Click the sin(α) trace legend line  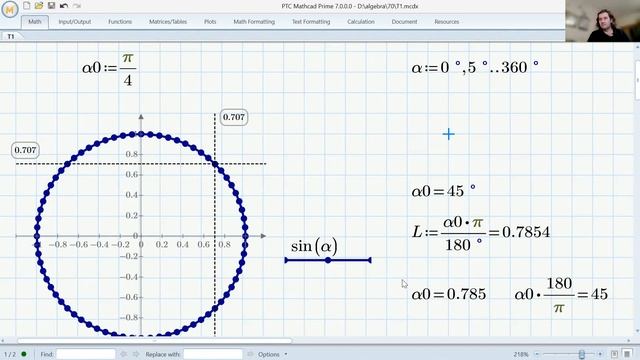coord(328,260)
